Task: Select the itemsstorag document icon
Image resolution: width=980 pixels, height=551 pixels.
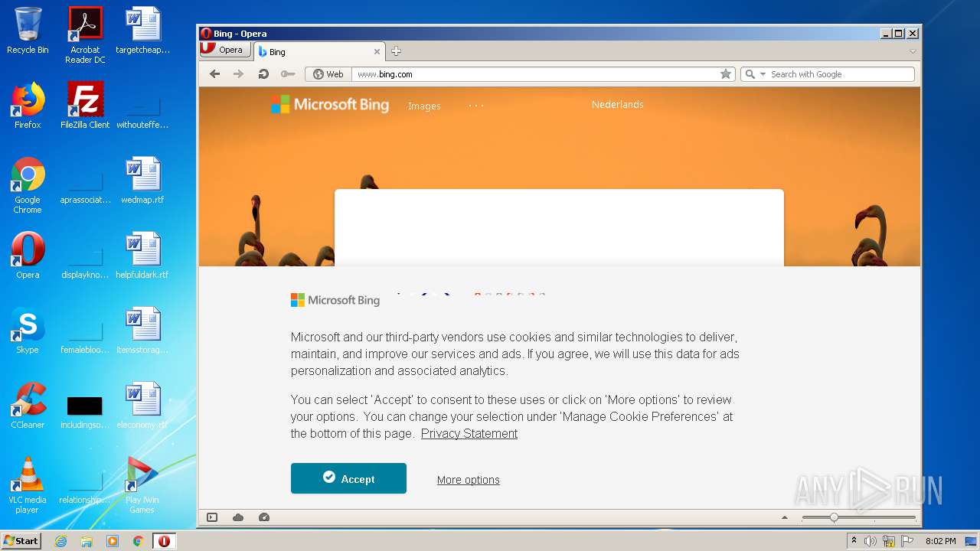Action: coord(142,331)
